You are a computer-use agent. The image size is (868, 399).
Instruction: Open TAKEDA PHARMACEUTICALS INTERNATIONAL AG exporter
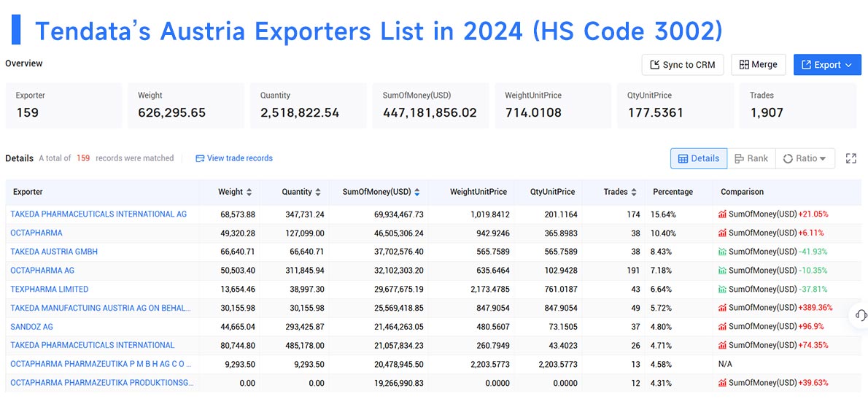[98, 214]
